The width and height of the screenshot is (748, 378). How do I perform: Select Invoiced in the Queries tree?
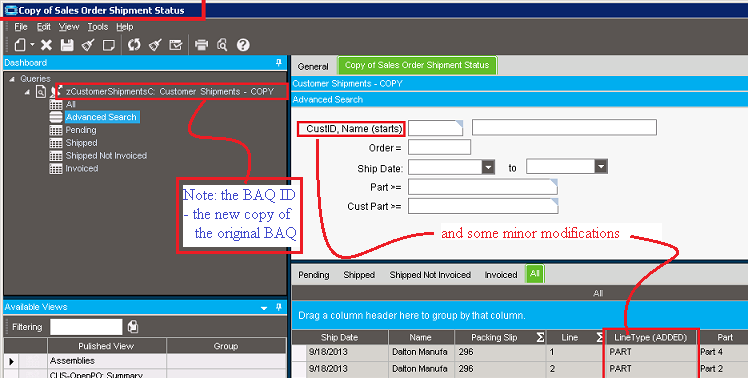point(82,168)
